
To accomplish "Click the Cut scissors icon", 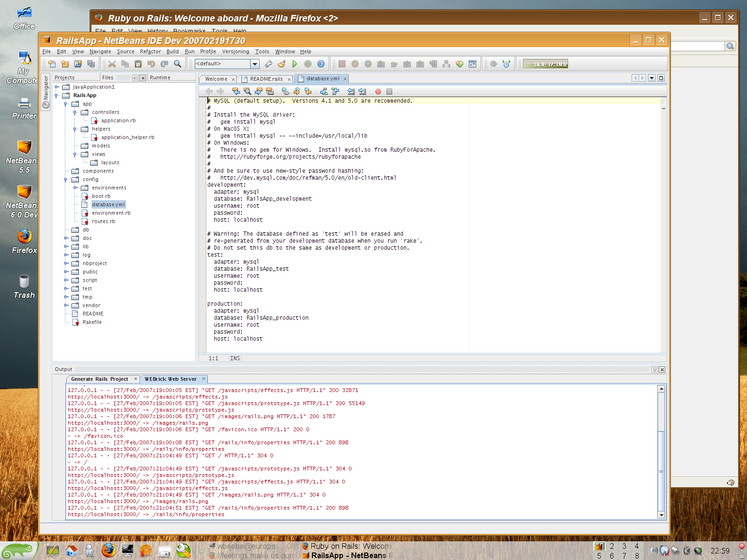I will [x=112, y=64].
